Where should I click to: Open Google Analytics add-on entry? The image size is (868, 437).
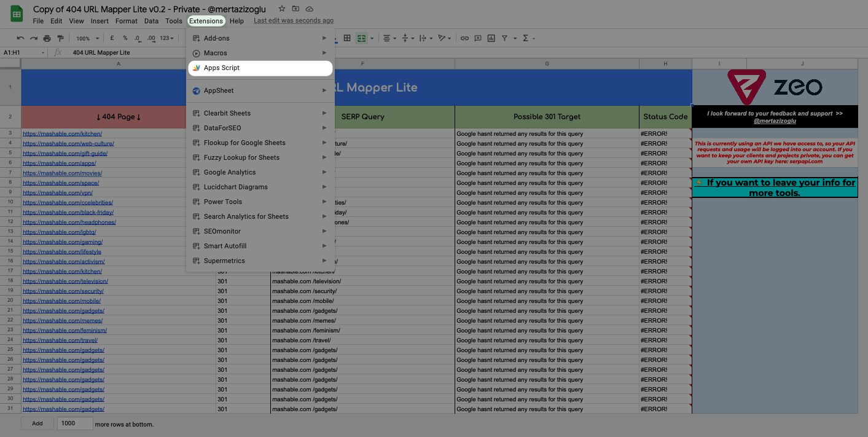[260, 172]
